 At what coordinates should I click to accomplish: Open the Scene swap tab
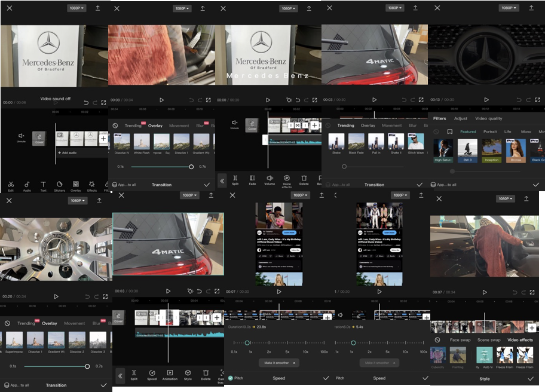click(489, 340)
